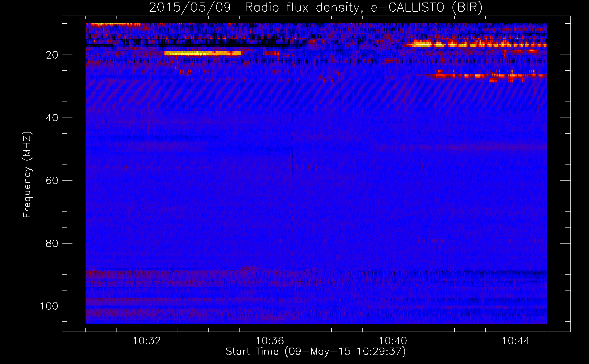589x364 pixels.
Task: Click the 10:36 time tick label
Action: 270,341
